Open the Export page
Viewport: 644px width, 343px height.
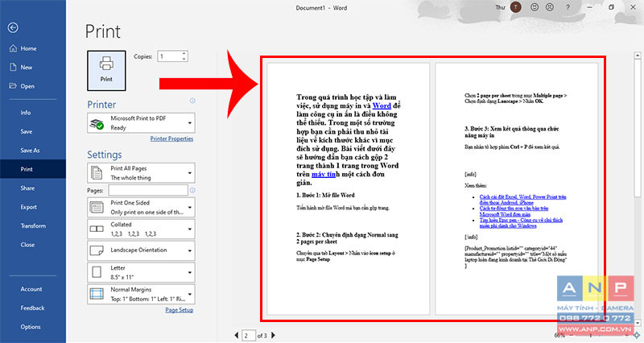33,207
